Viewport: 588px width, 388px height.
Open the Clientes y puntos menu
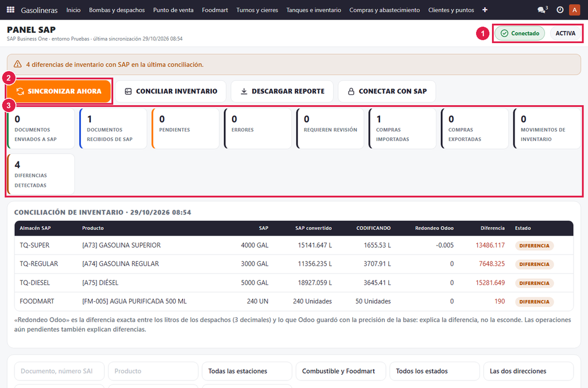click(x=451, y=10)
